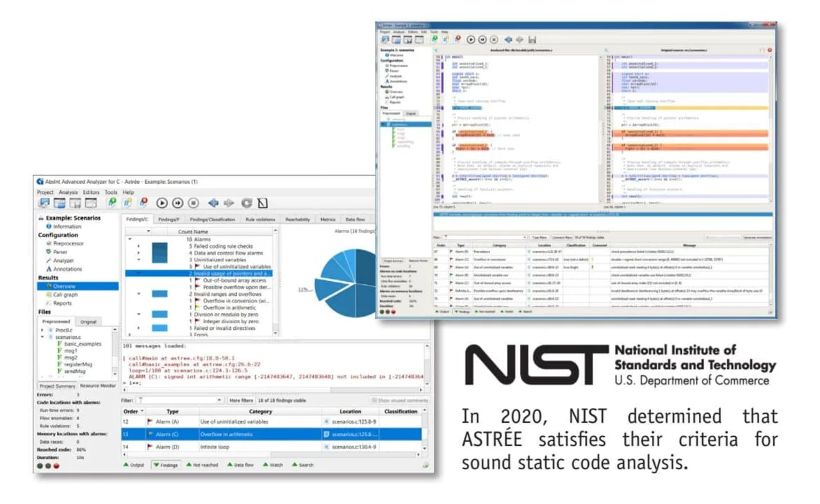This screenshot has width=820, height=504.
Task: Click the green project icon in front window toolbar
Action: pos(112,203)
